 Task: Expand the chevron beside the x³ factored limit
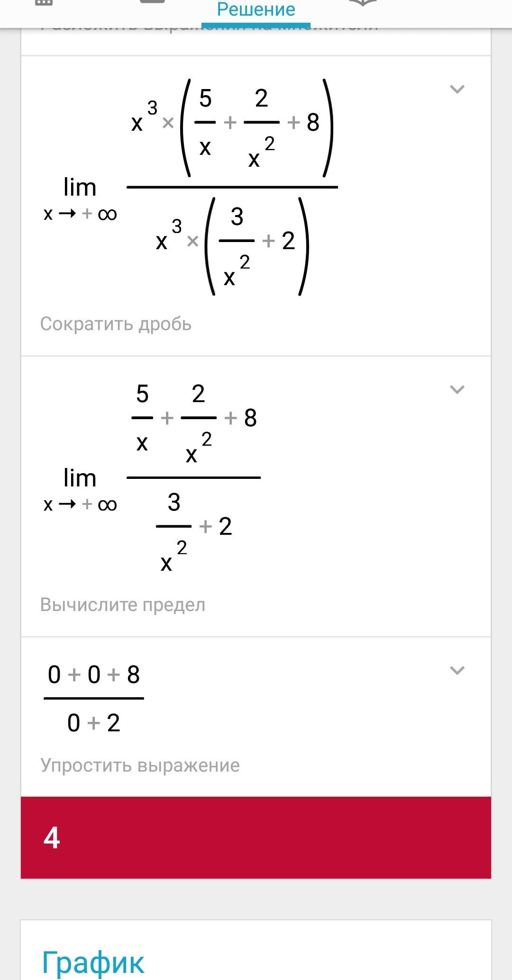[x=457, y=89]
